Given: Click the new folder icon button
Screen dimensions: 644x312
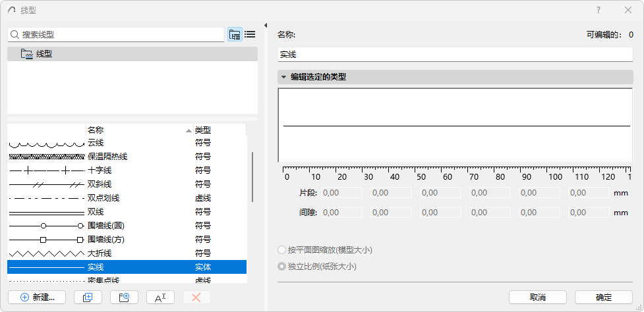Looking at the screenshot, I should point(124,298).
